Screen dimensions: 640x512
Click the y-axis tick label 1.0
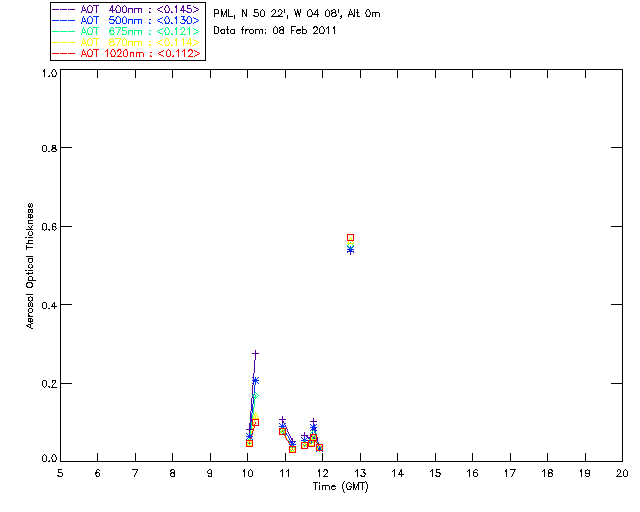(49, 74)
